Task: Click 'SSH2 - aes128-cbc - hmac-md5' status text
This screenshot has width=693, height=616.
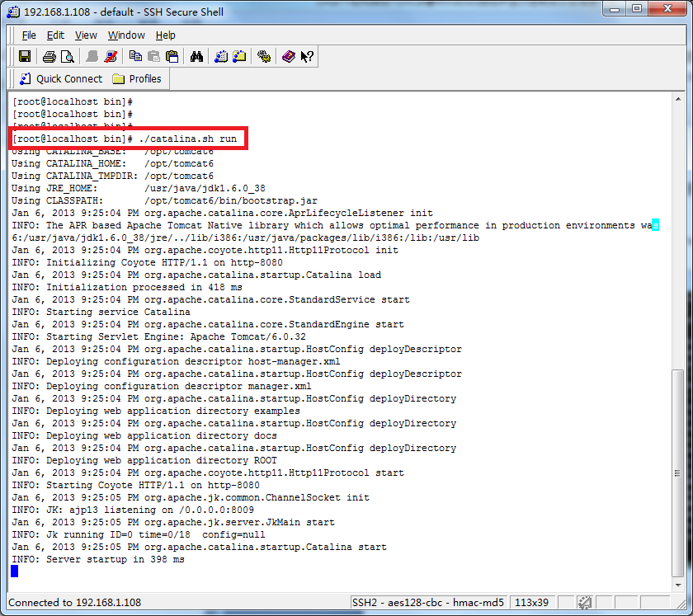Action: point(428,602)
